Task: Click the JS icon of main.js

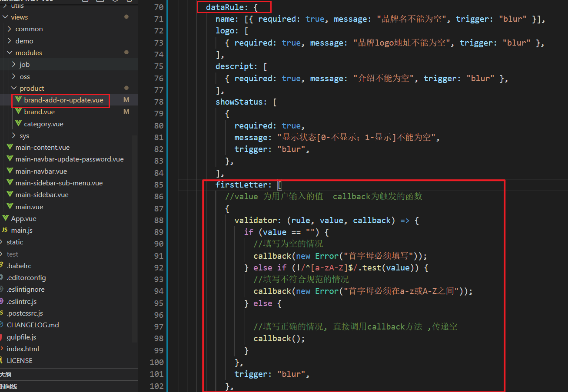Action: (x=5, y=230)
